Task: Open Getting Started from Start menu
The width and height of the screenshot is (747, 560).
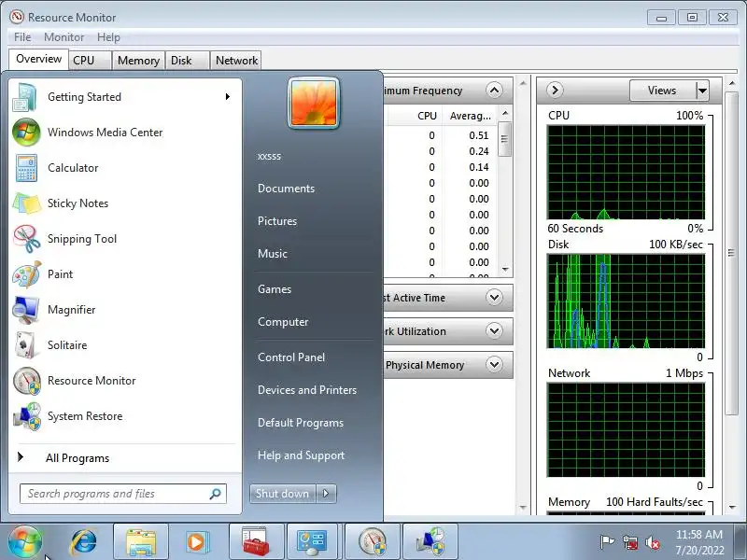Action: (x=125, y=97)
